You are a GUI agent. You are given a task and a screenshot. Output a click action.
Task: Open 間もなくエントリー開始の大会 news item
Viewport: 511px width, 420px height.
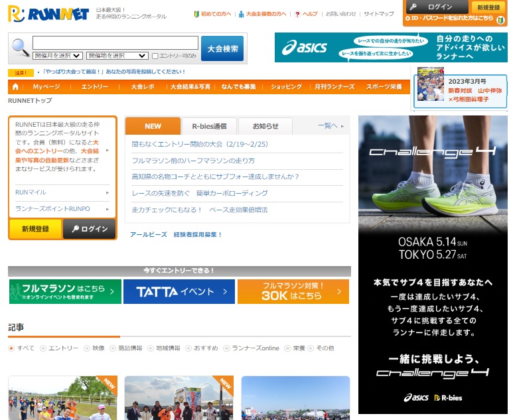200,145
